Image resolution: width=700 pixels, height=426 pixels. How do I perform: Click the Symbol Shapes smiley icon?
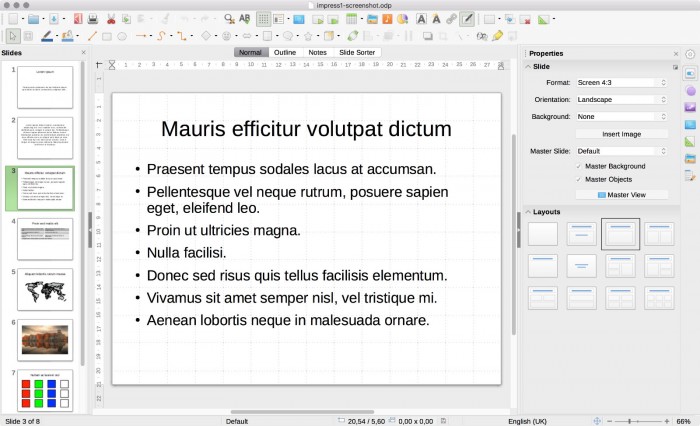(x=226, y=36)
